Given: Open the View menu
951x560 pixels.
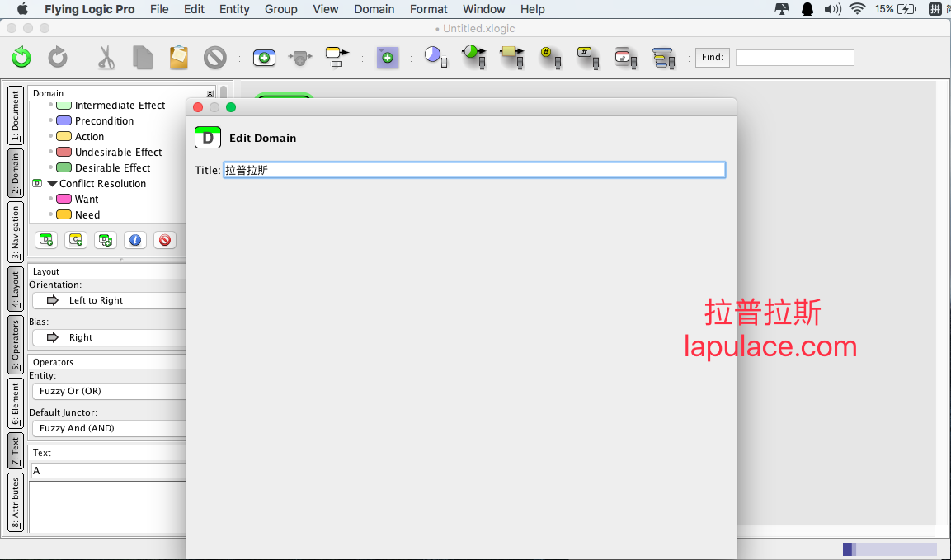Looking at the screenshot, I should pos(326,9).
